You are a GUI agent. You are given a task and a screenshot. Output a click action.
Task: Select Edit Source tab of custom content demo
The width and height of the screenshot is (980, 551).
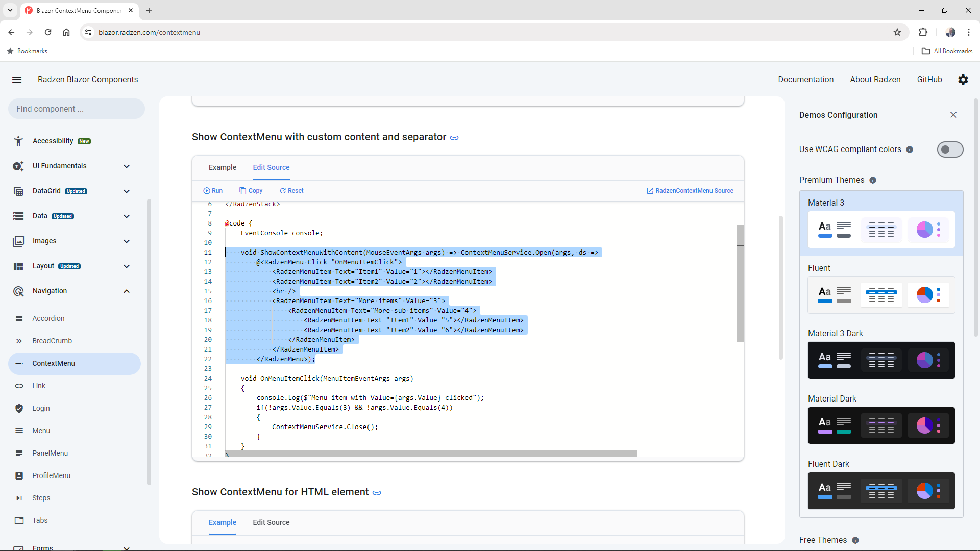pyautogui.click(x=271, y=168)
